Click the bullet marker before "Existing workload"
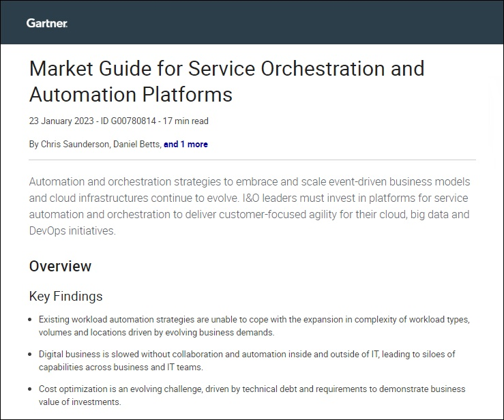Screen dimensions: 504x420 31,319
